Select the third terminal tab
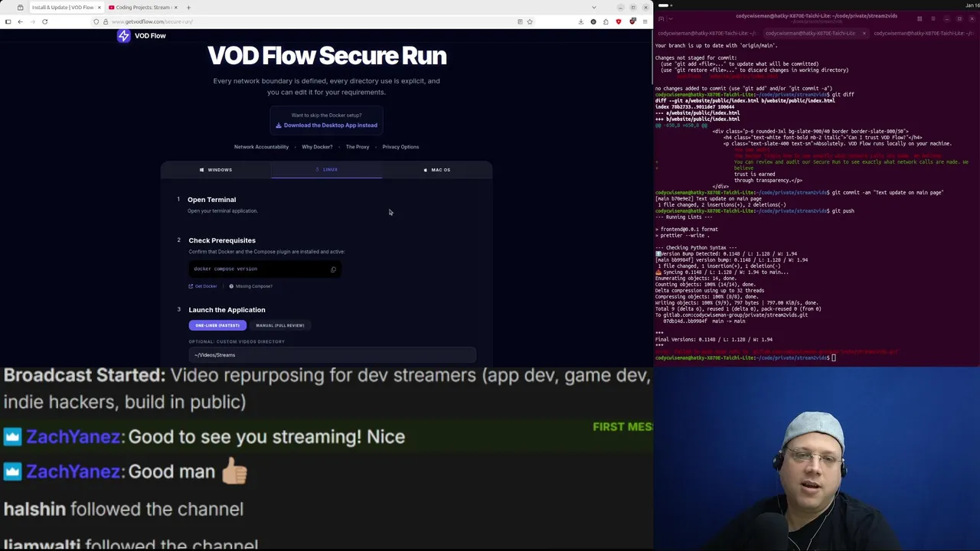The width and height of the screenshot is (980, 551). pos(923,33)
